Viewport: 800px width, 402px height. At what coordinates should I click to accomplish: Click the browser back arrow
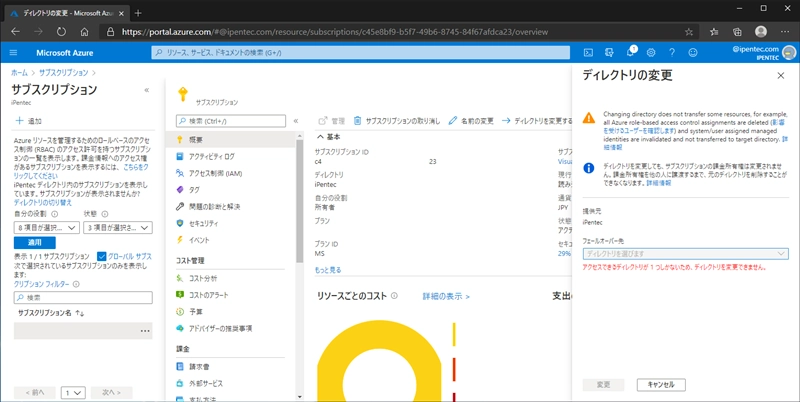[15, 32]
